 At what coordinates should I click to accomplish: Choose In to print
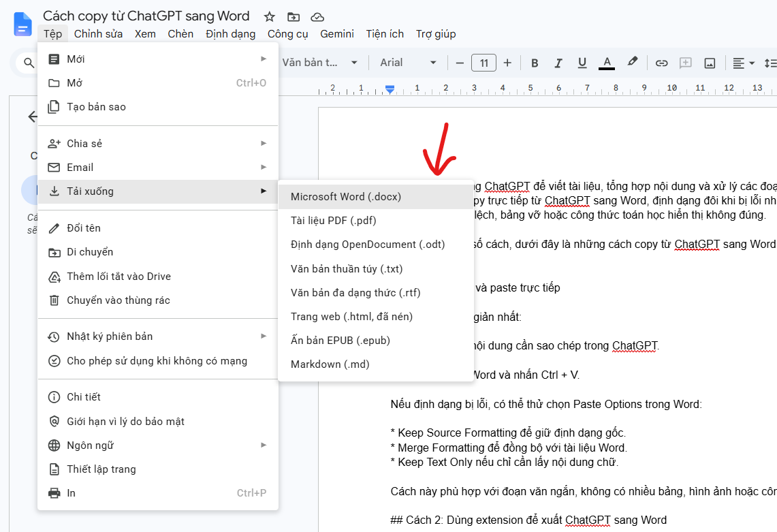click(157, 492)
